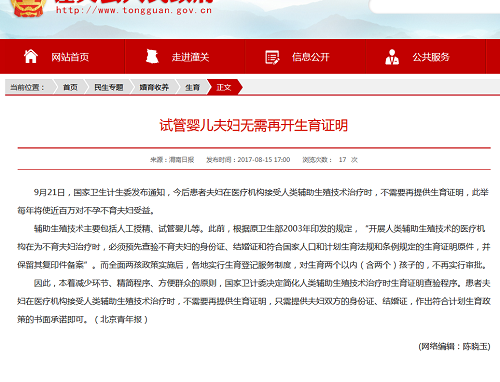Click the www.tongguan.gov.cn URL text

click(134, 10)
